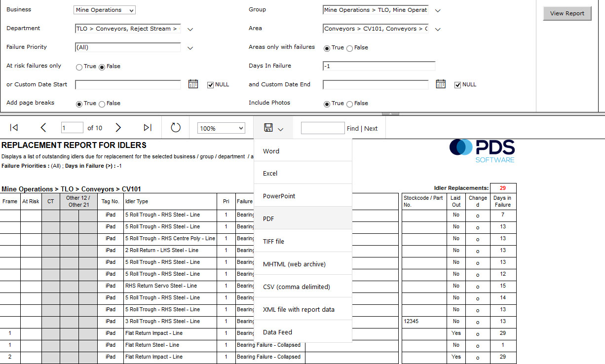Click the Group value field
The height and width of the screenshot is (364, 605).
[376, 10]
